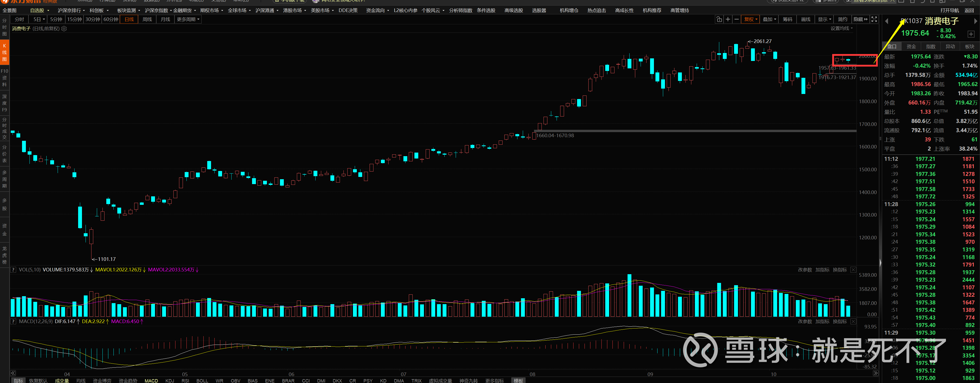This screenshot has width=980, height=383.
Task: Enter fullscreen chart mode icon
Action: pos(874,19)
